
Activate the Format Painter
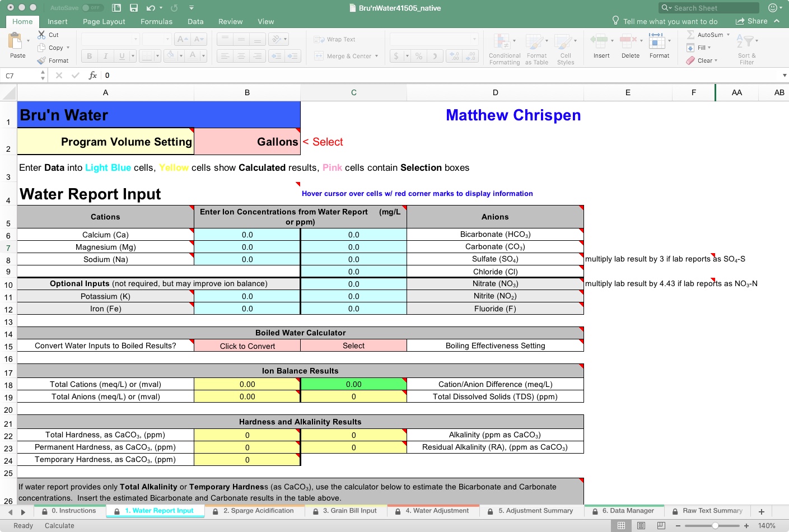point(54,60)
